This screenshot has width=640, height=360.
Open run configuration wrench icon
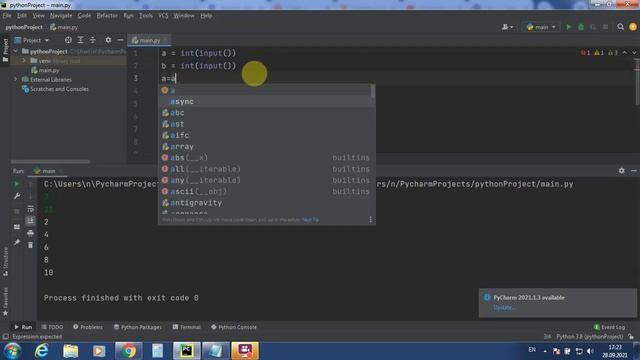point(17,196)
